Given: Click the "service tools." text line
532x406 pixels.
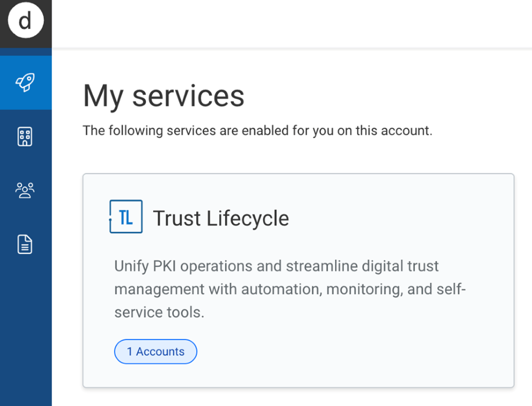Looking at the screenshot, I should tap(159, 312).
